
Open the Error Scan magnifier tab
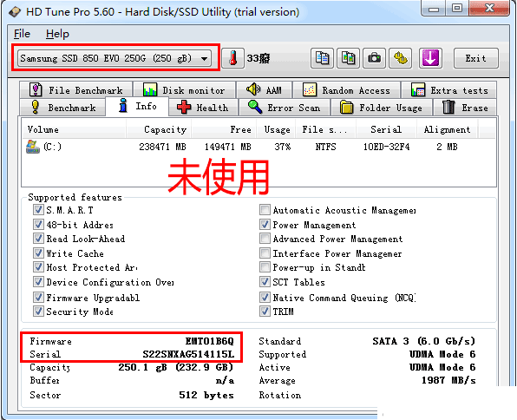[285, 108]
